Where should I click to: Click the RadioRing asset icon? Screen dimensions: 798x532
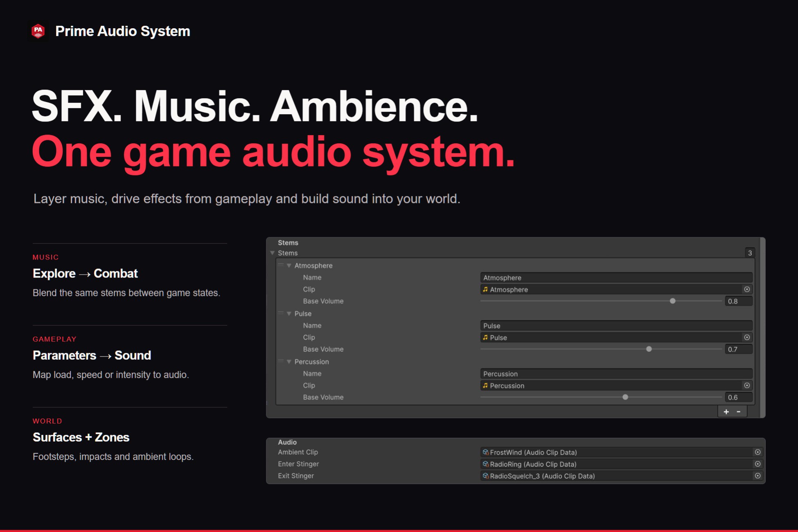pyautogui.click(x=486, y=464)
